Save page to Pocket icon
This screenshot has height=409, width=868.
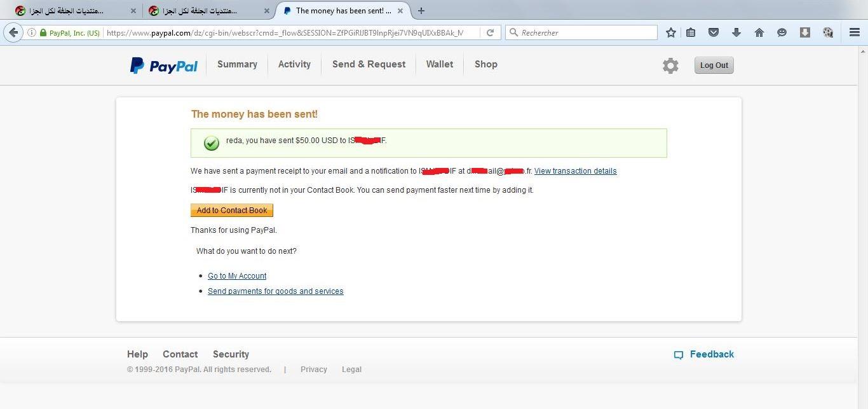point(714,32)
